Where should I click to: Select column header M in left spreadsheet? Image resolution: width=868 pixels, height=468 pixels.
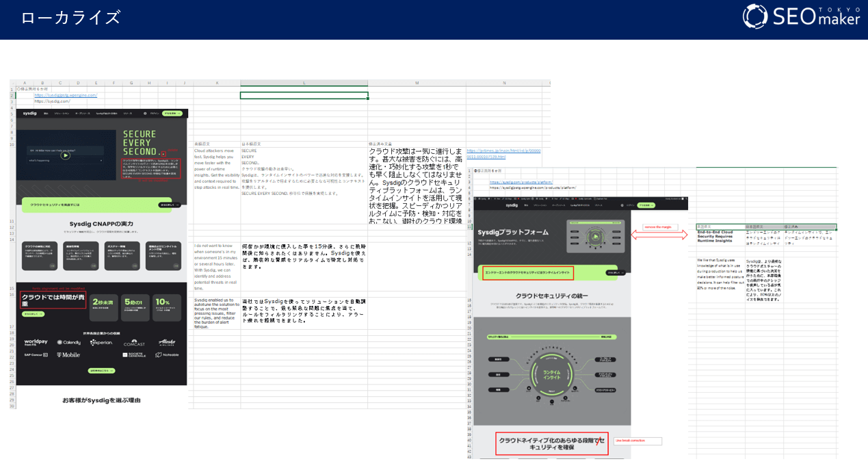tap(417, 83)
